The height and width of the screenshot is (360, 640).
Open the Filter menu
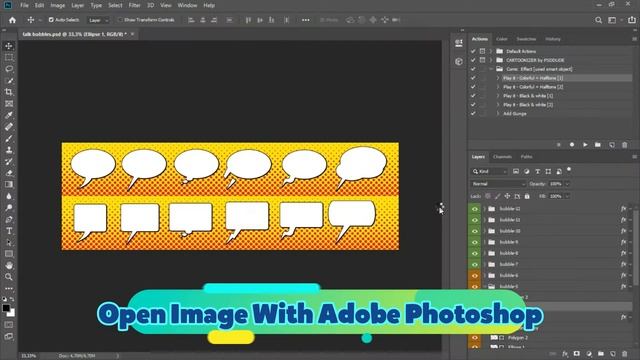[134, 5]
